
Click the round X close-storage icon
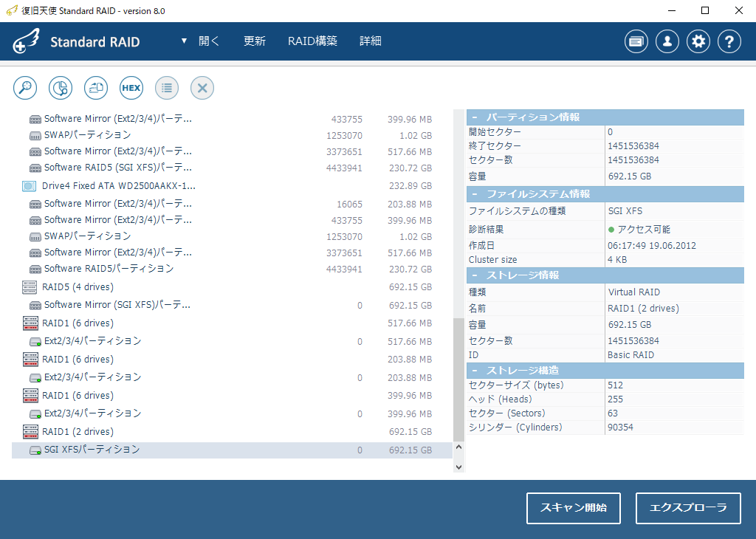tap(202, 88)
